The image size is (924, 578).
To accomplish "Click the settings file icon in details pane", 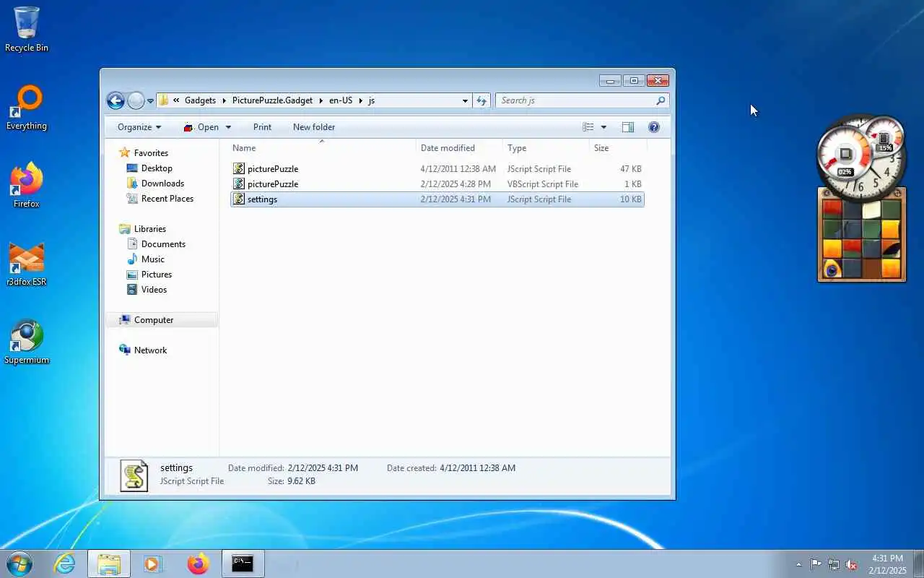I will [134, 475].
